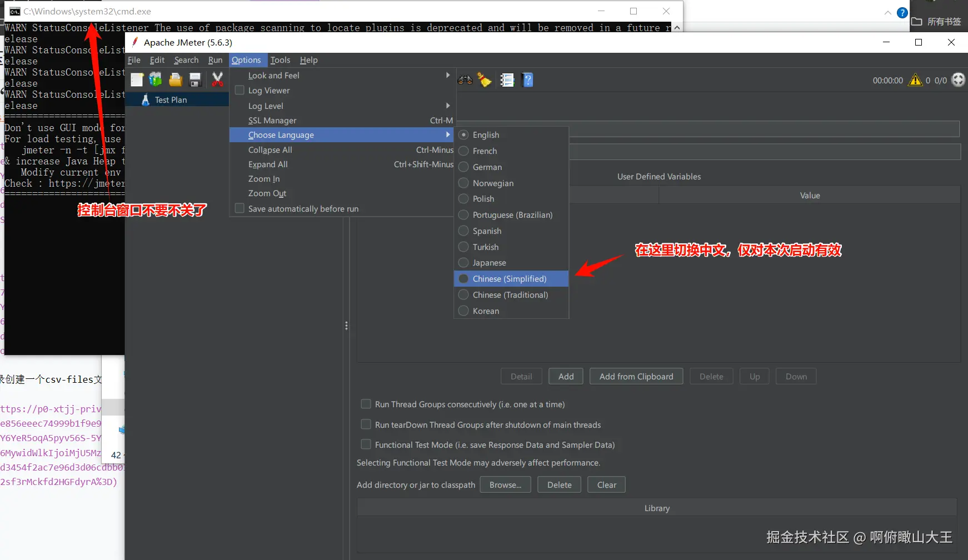Choose Zoom Out menu item
Viewport: 968px width, 560px height.
[x=342, y=193]
